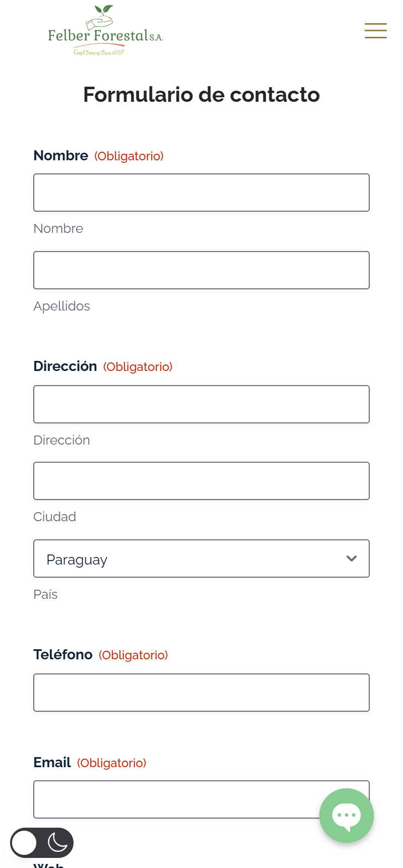The height and width of the screenshot is (868, 403).
Task: Click the bold Nombre field label
Action: point(61,156)
